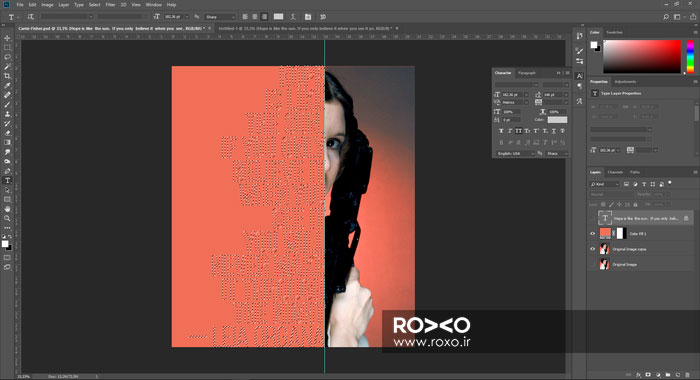This screenshot has width=700, height=380.
Task: Select the Healing Brush tool
Action: tap(7, 95)
